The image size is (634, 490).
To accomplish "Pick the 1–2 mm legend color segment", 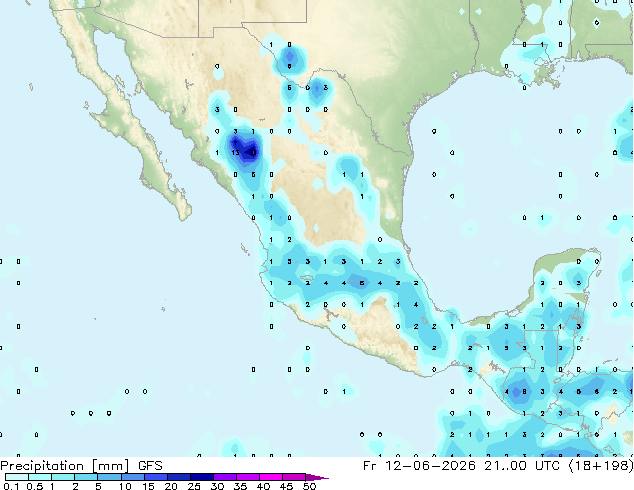I will tap(63, 477).
